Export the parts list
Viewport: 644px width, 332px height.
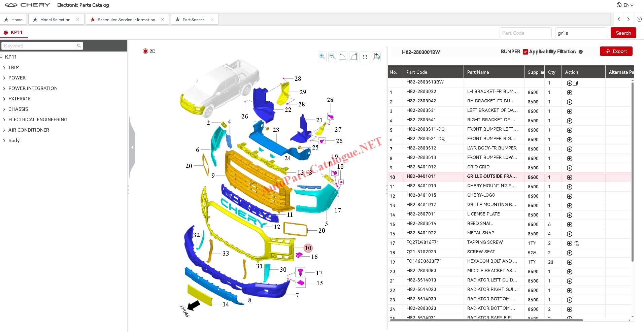click(616, 51)
